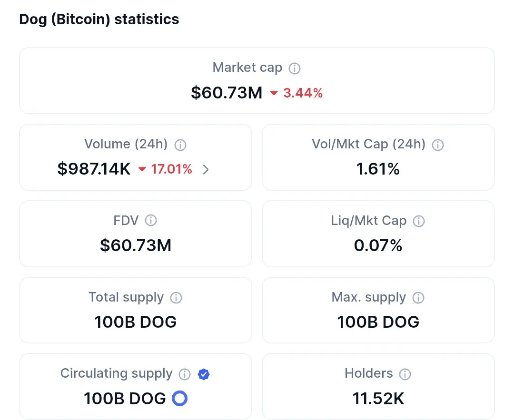
Task: Click the $987.14K volume value
Action: tap(94, 169)
